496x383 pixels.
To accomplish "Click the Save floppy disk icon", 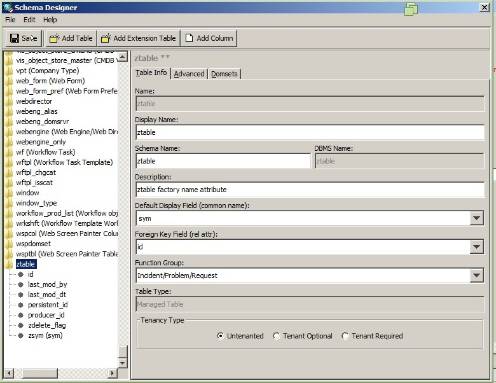I will coord(14,38).
